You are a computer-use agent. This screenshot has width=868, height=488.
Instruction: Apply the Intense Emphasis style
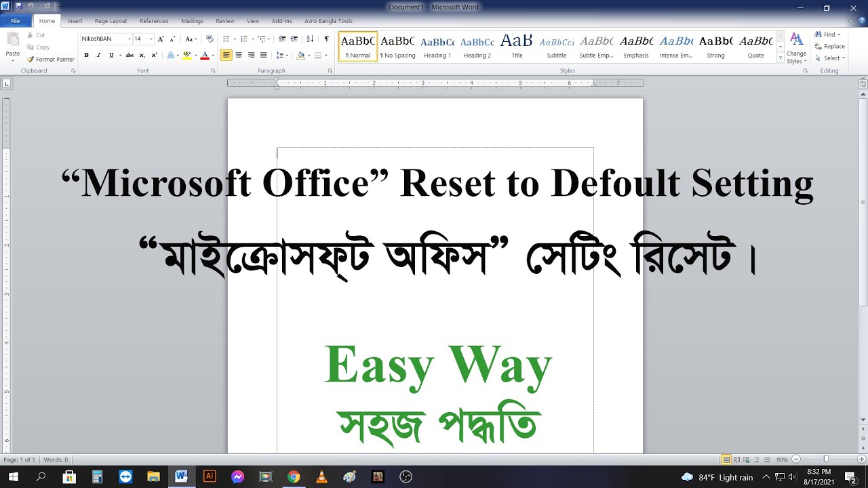tap(676, 47)
